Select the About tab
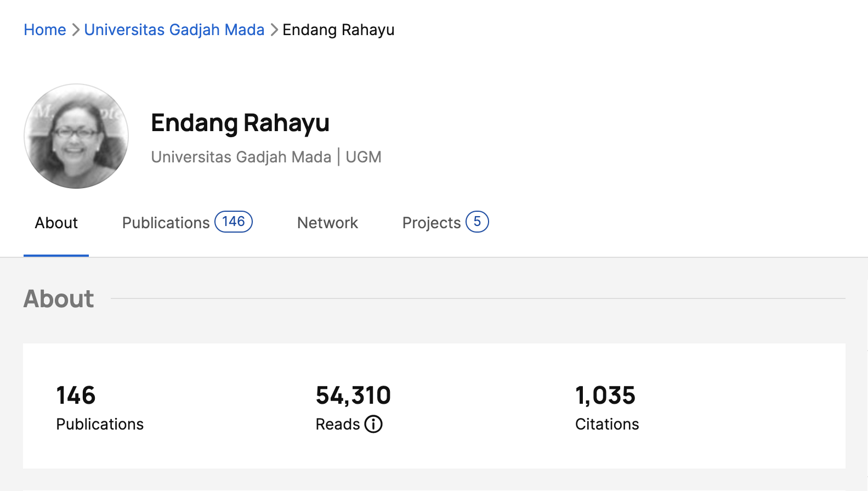This screenshot has height=491, width=868. tap(56, 223)
